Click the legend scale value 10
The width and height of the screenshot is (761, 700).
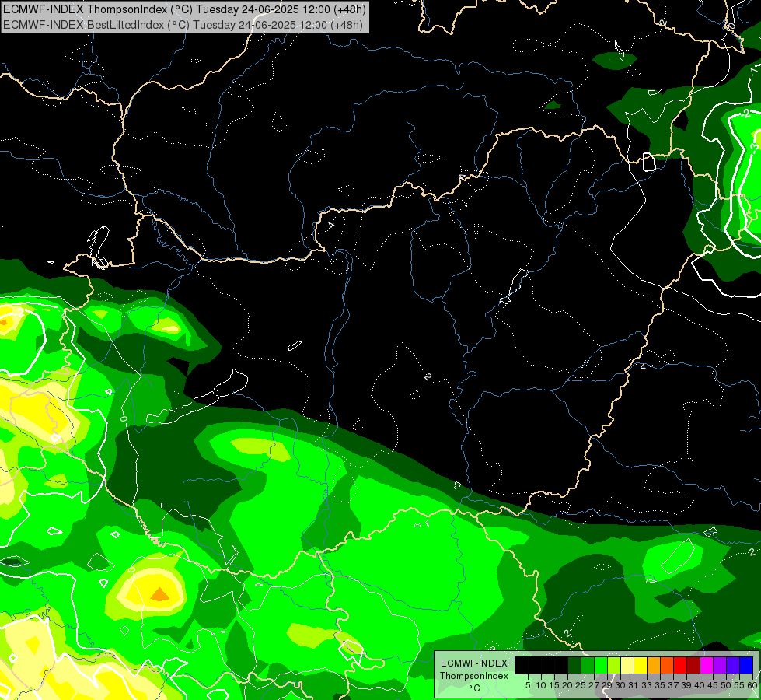pos(541,685)
